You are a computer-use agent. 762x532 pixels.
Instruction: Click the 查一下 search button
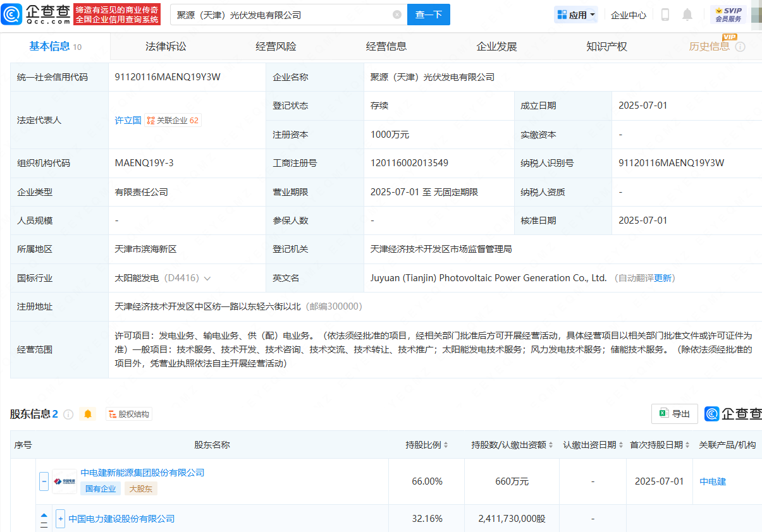429,15
